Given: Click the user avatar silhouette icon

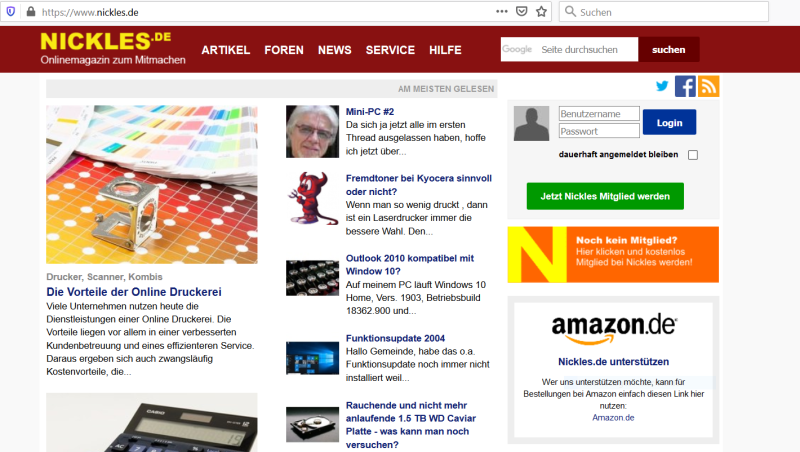Looking at the screenshot, I should (531, 123).
